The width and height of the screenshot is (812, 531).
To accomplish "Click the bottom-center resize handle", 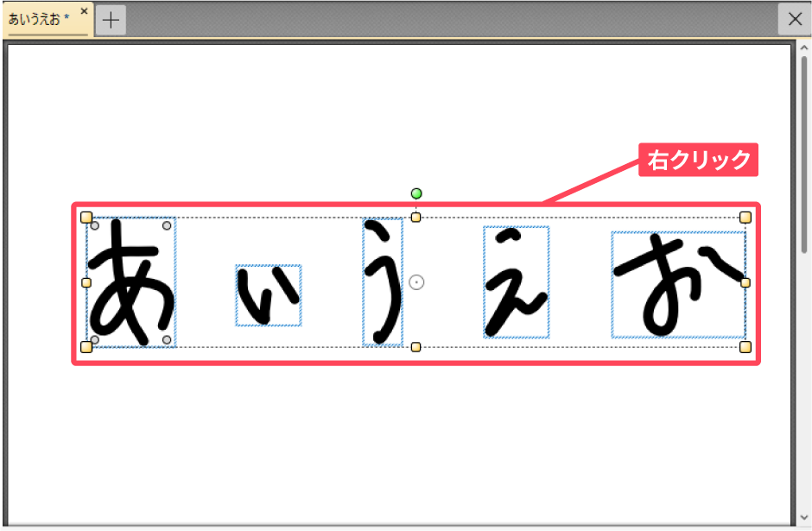I will coord(416,347).
